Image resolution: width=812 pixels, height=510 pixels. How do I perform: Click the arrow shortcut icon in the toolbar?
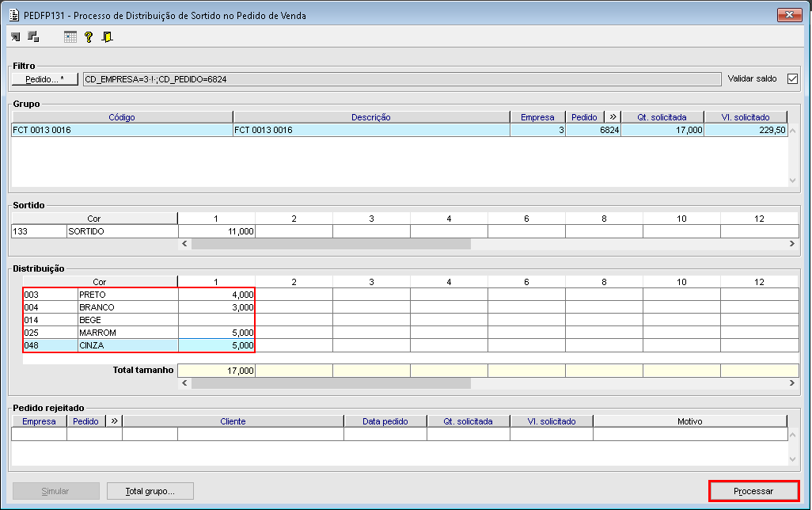tap(16, 36)
